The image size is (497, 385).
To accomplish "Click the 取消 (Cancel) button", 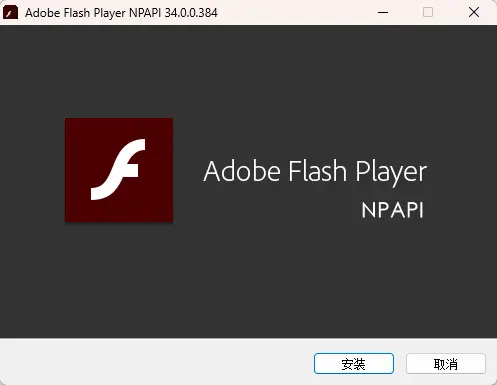I will pyautogui.click(x=446, y=364).
